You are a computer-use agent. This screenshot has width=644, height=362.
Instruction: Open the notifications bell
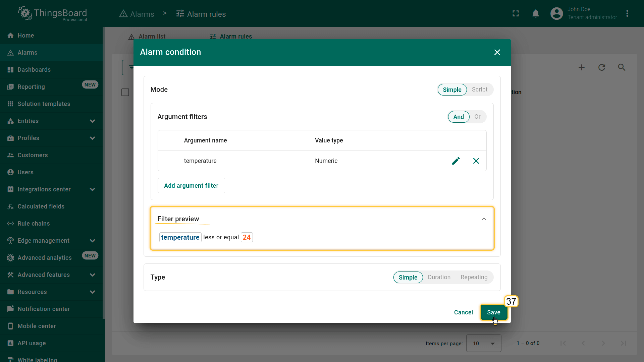click(536, 14)
